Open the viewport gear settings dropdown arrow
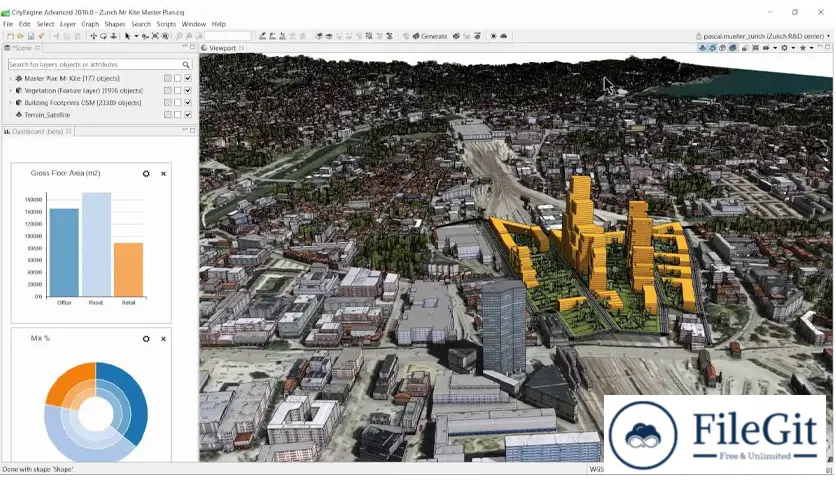This screenshot has width=836, height=484. [793, 48]
